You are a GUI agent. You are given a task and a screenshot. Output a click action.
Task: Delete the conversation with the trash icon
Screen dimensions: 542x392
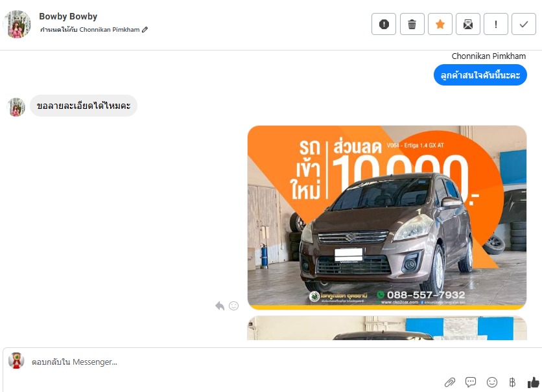click(412, 24)
